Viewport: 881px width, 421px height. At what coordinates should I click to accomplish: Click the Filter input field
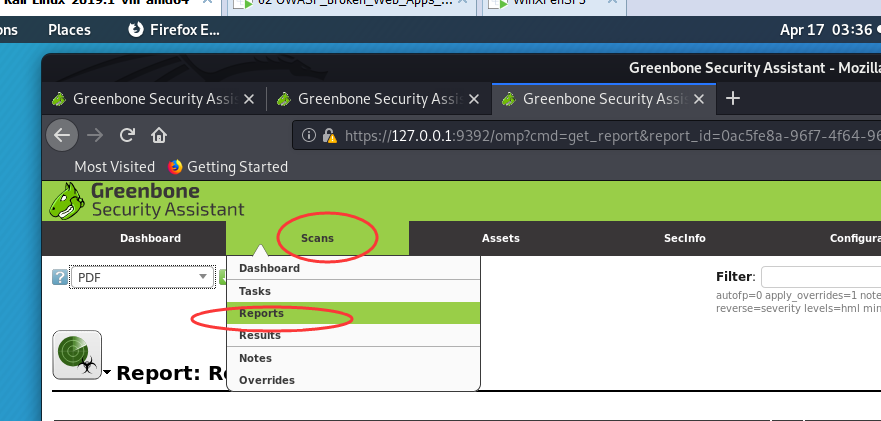[x=821, y=277]
